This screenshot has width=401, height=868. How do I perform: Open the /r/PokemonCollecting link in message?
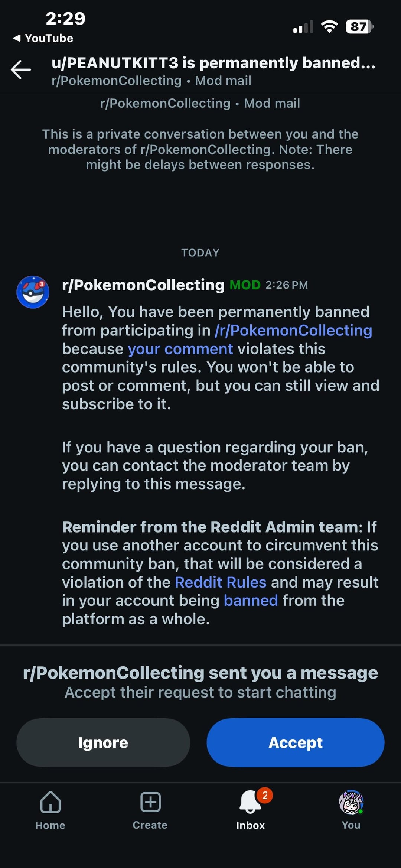point(293,331)
